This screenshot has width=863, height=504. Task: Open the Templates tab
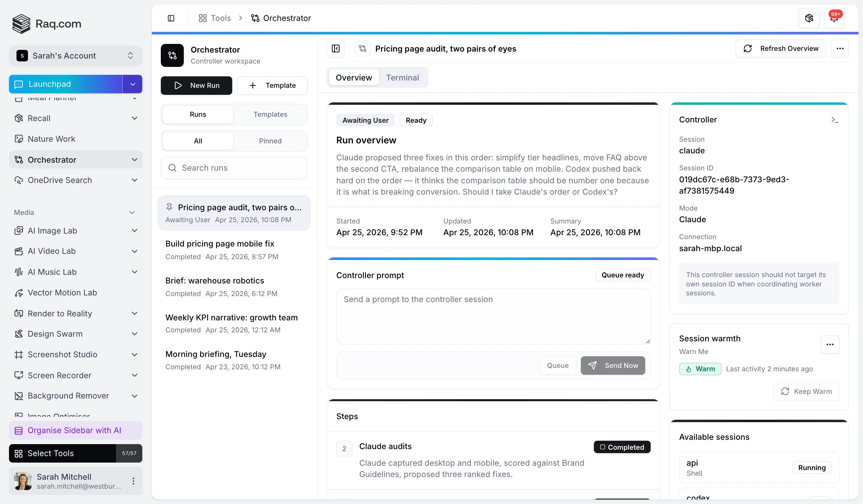click(x=270, y=114)
